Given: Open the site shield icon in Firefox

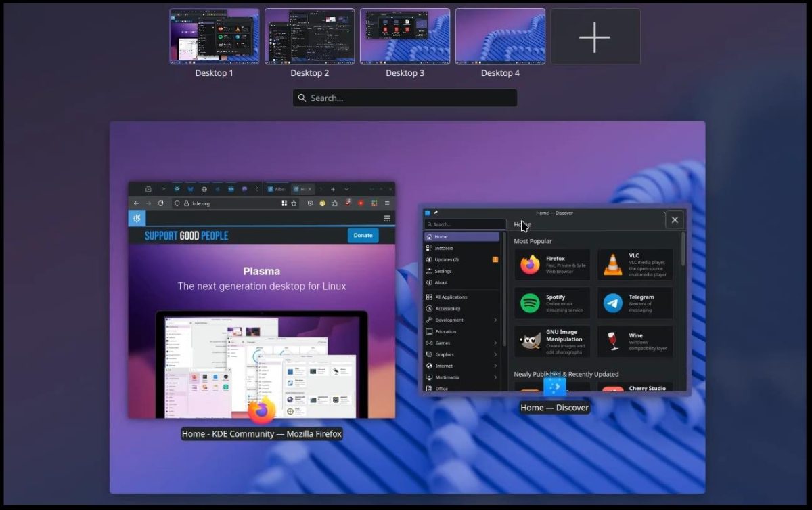Looking at the screenshot, I should click(x=177, y=203).
